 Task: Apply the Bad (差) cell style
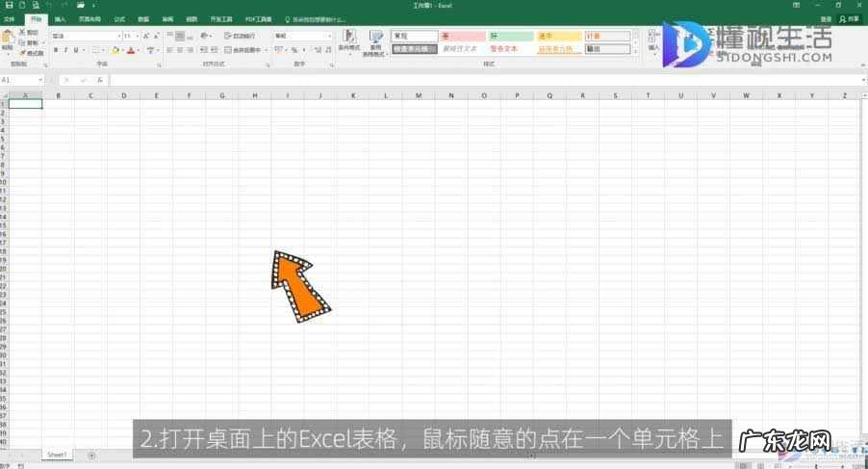(463, 36)
